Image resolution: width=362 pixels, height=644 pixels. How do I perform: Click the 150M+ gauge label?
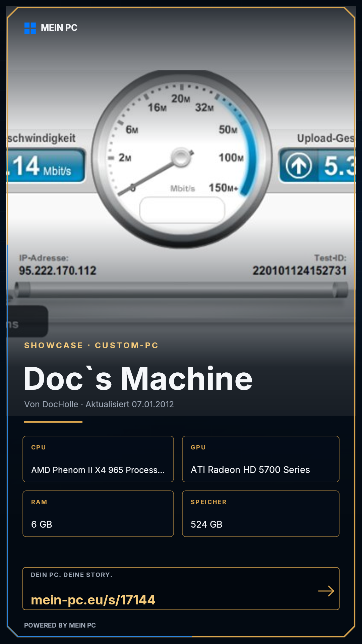point(223,188)
